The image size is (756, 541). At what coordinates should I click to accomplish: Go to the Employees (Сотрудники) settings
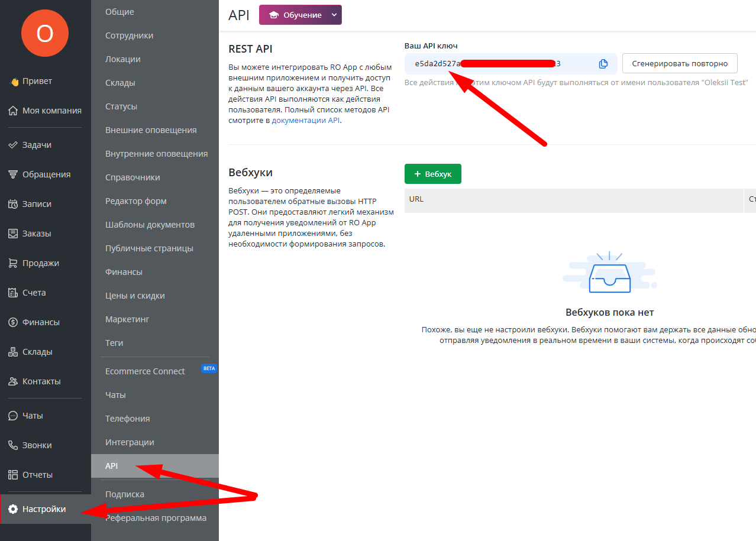[x=129, y=35]
